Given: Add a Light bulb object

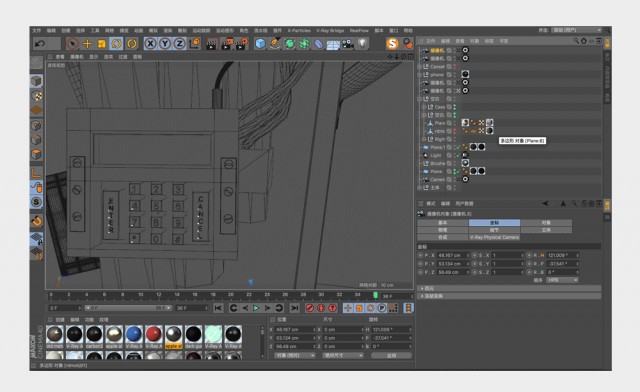Looking at the screenshot, I should (x=362, y=43).
